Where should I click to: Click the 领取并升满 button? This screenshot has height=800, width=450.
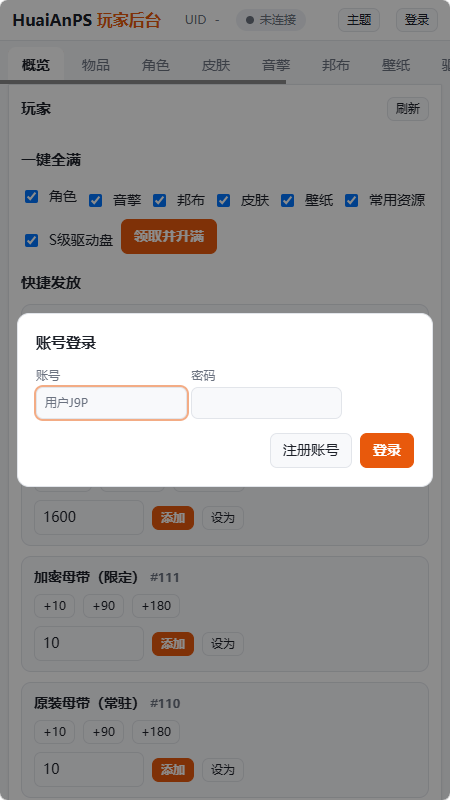(x=169, y=236)
